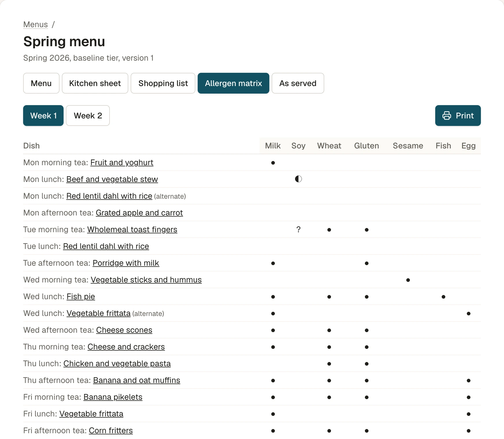The height and width of the screenshot is (439, 504).
Task: Open Tuesday lunch Red lentil dahl with rice
Action: point(106,246)
